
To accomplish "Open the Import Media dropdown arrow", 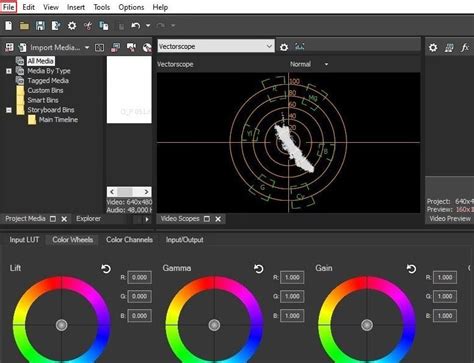I will pyautogui.click(x=87, y=48).
